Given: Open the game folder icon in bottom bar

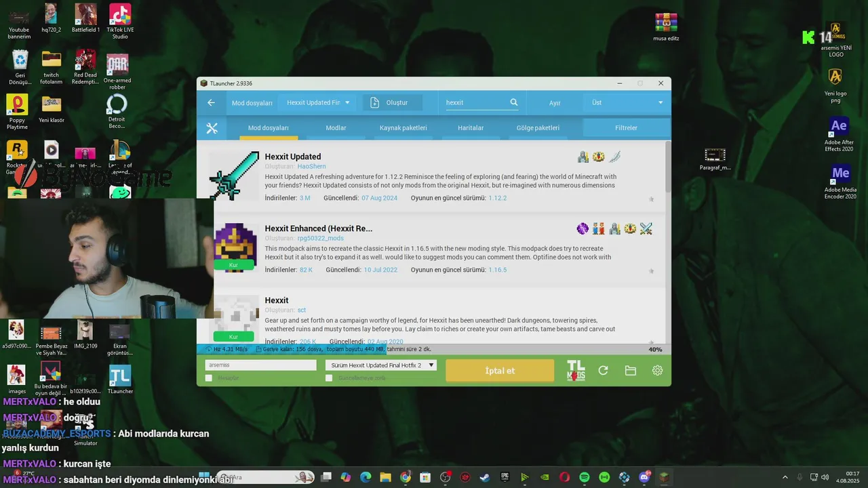Looking at the screenshot, I should click(x=631, y=371).
